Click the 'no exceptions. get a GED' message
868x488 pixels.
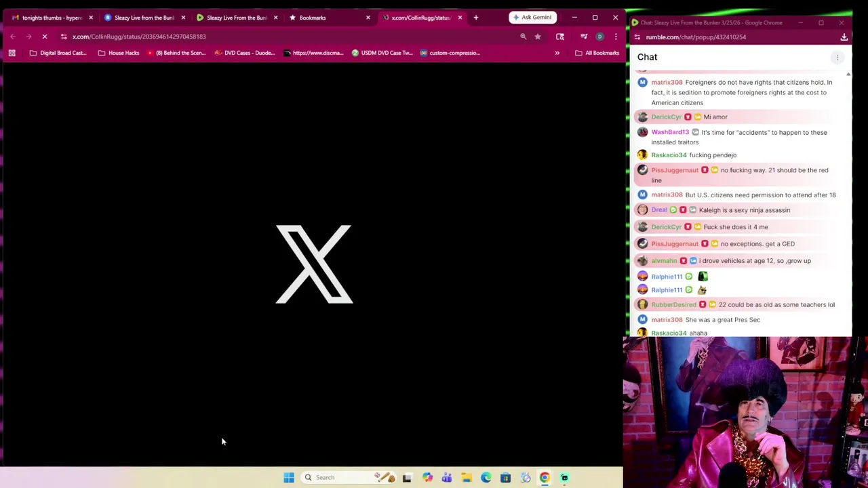click(757, 244)
